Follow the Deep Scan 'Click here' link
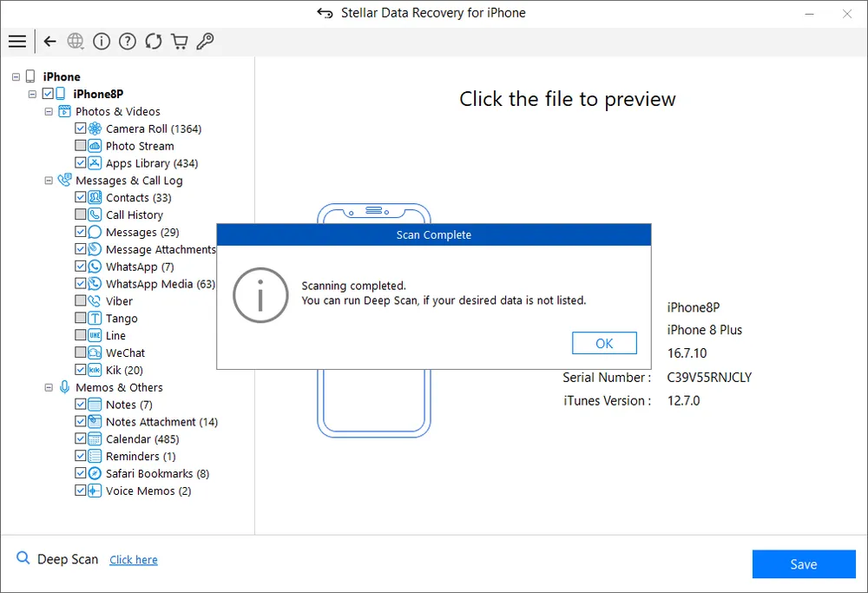Screen dimensions: 868x593 pyautogui.click(x=134, y=560)
